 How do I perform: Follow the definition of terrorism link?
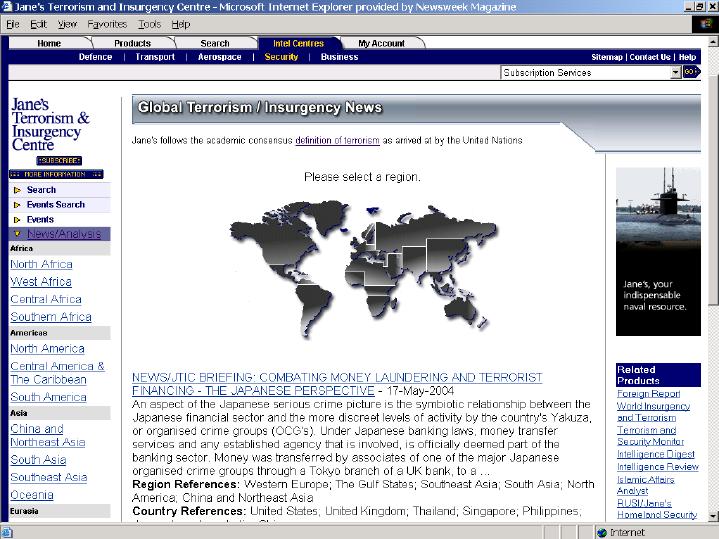(x=337, y=141)
